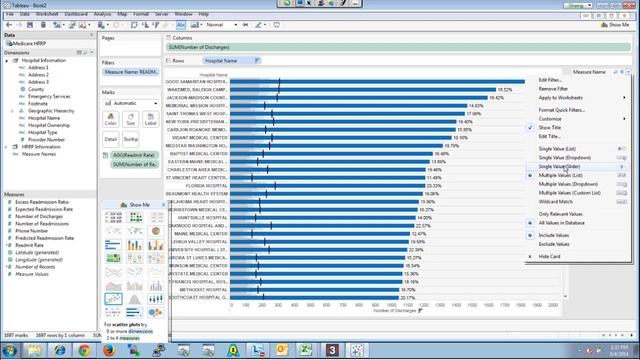Click the SUM(Number of Discharges) Columns pill
The height and width of the screenshot is (360, 640).
pos(398,47)
